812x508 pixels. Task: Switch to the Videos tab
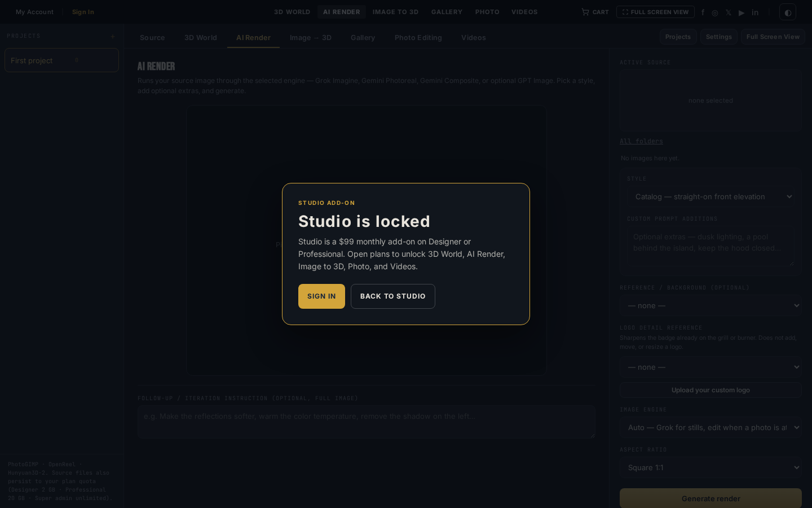click(474, 38)
